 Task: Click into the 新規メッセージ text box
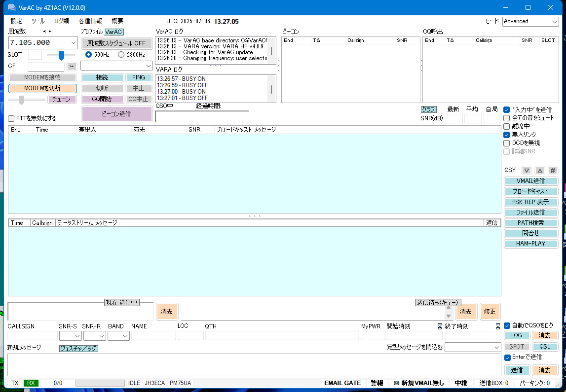coord(254,365)
